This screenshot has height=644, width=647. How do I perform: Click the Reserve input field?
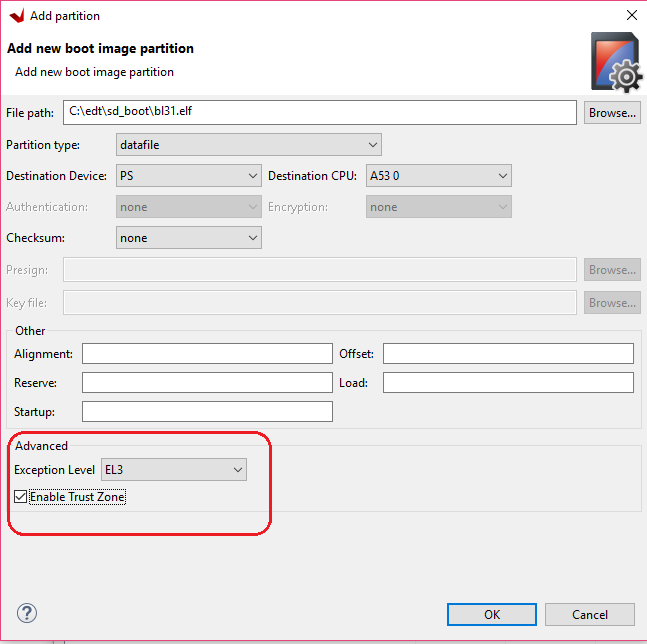207,382
